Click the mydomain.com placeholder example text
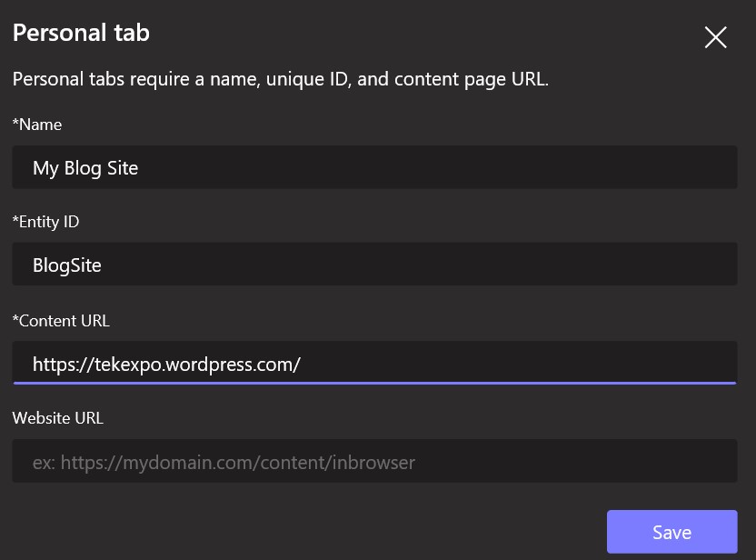 tap(224, 463)
